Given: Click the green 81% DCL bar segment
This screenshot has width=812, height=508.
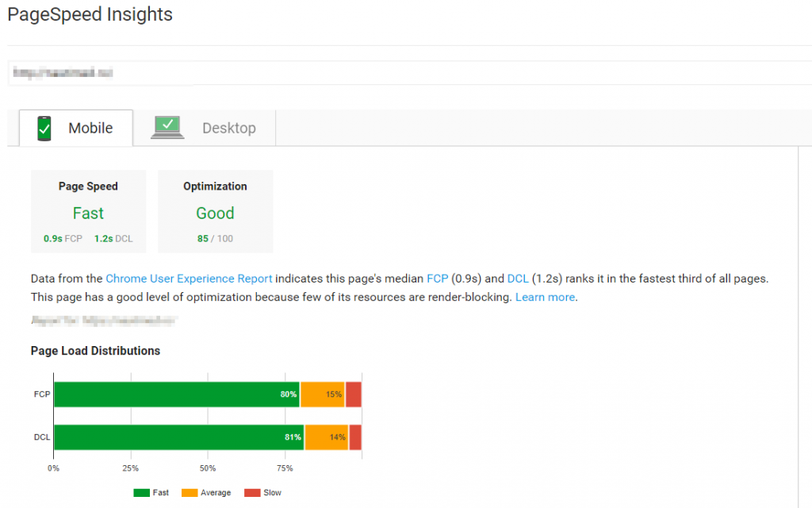Looking at the screenshot, I should point(179,437).
